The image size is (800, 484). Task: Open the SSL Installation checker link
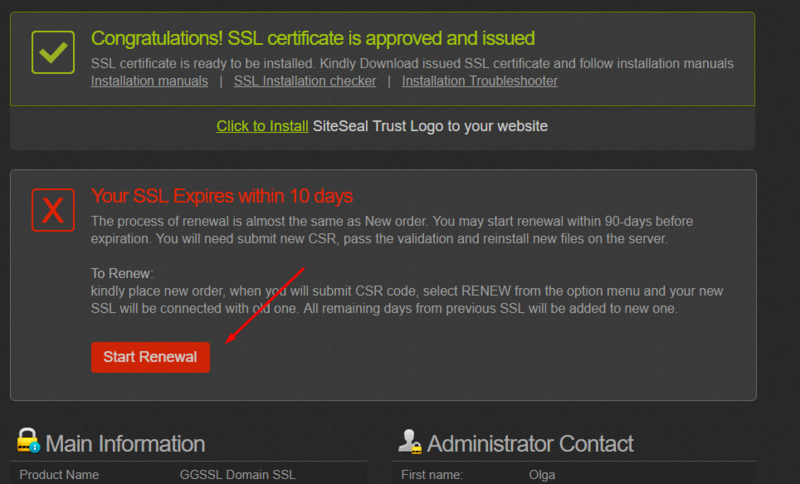(305, 81)
